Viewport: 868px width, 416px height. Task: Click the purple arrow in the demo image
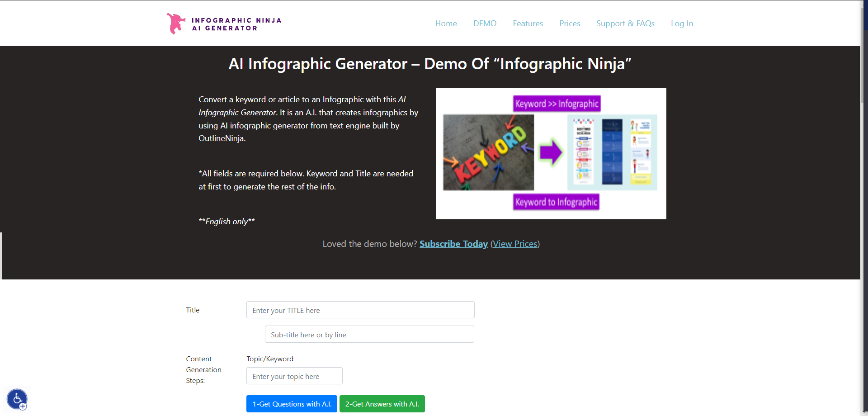[551, 152]
